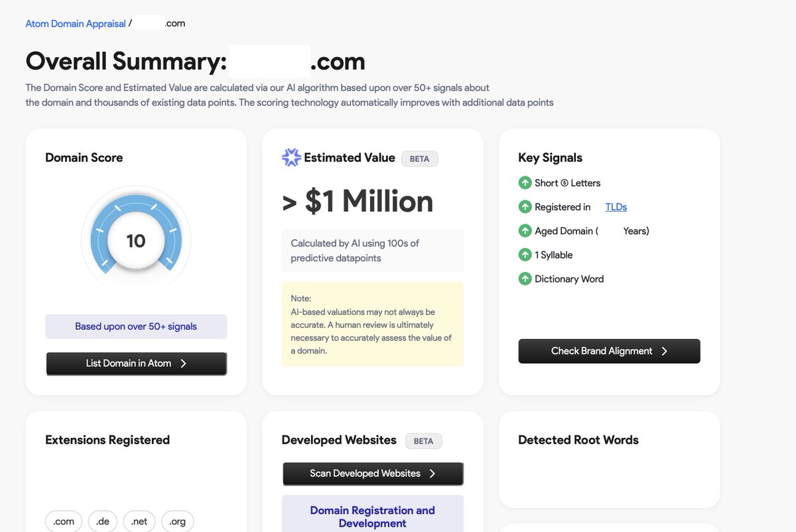Click the '> $1 Million' estimated value text
This screenshot has height=532, width=796.
(x=358, y=202)
